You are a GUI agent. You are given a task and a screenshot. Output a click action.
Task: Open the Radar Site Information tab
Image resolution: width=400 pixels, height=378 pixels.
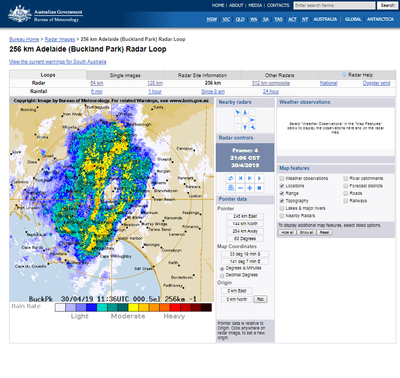tap(202, 75)
